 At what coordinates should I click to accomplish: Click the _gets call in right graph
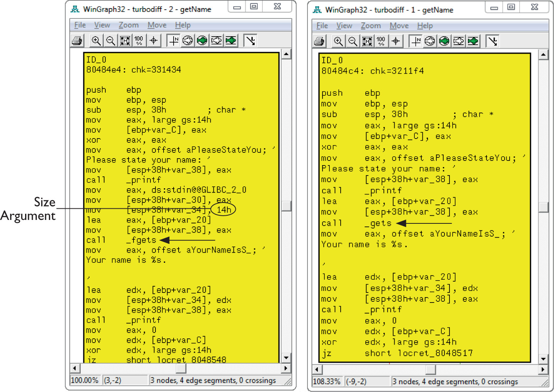[x=378, y=223]
